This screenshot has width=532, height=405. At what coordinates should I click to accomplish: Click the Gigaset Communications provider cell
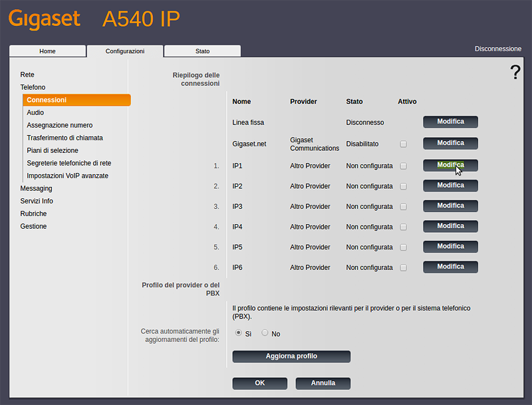pos(315,144)
